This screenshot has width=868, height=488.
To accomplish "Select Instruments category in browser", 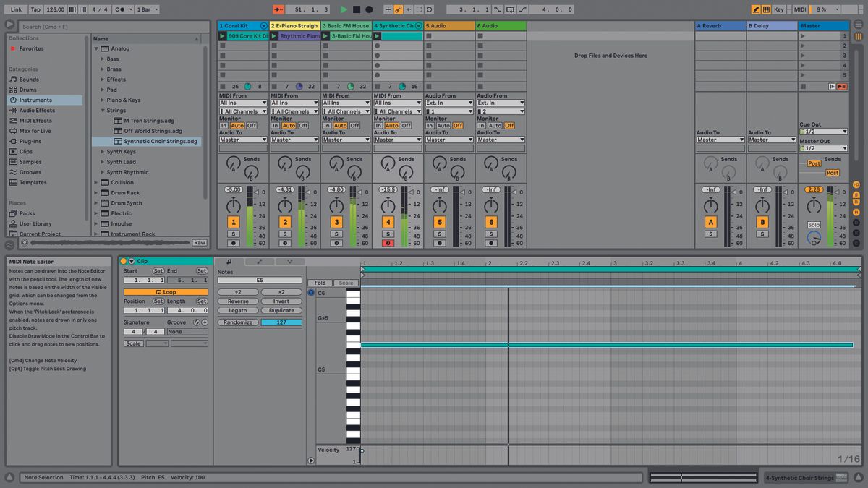I will click(45, 100).
